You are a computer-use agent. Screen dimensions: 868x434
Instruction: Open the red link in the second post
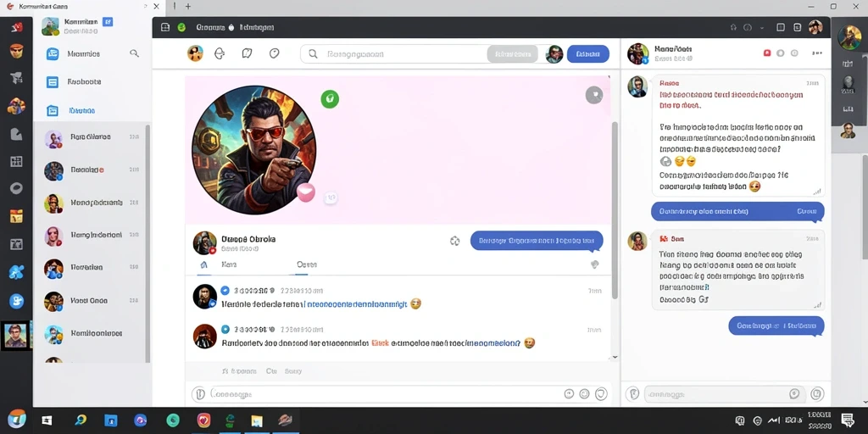point(380,343)
